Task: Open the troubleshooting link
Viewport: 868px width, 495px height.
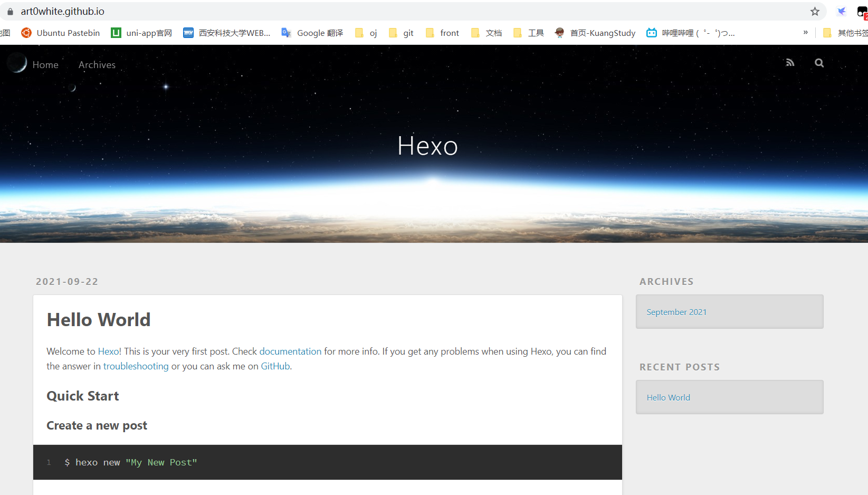Action: (x=136, y=366)
